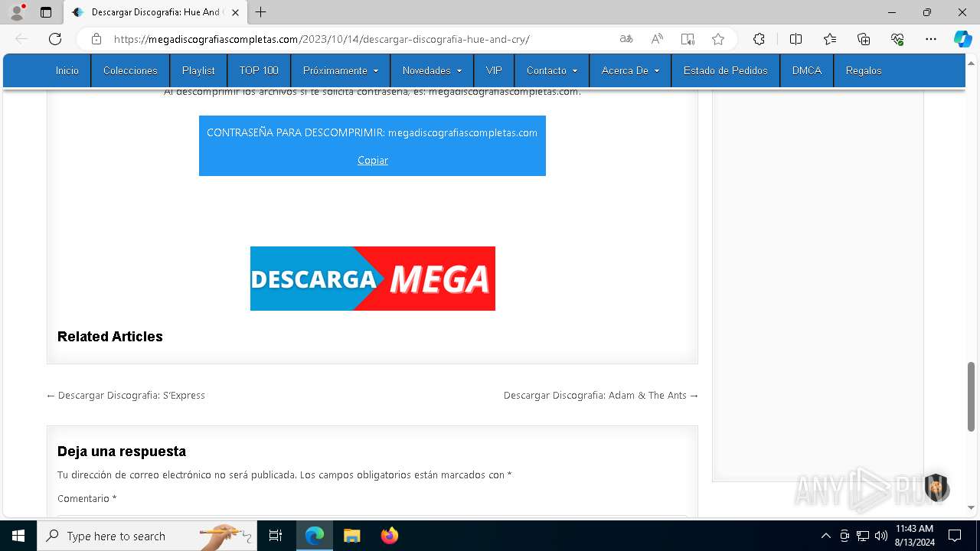
Task: Open the Edge profile icon
Action: click(x=17, y=12)
